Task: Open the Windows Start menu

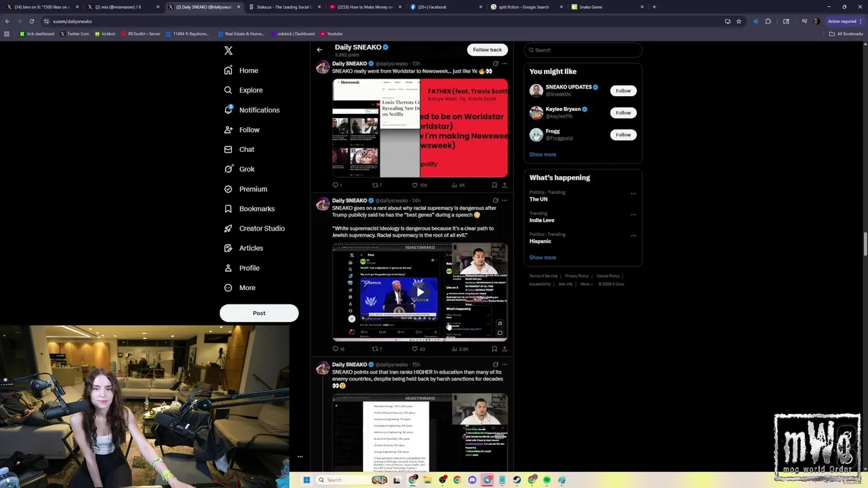Action: pos(307,480)
